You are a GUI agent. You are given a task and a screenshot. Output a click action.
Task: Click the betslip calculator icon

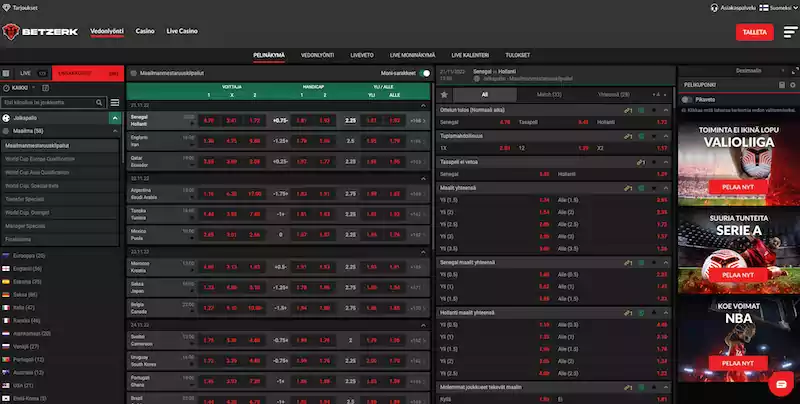pos(782,85)
